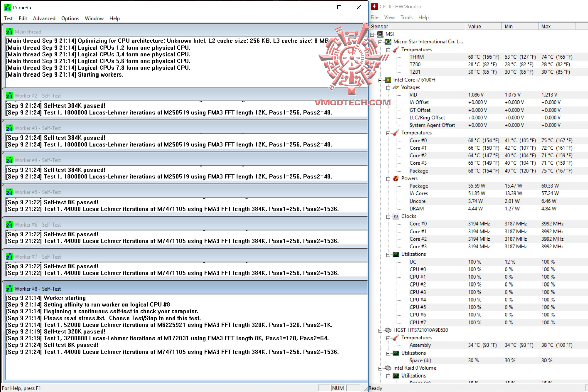Viewport: 588px width, 392px height.
Task: Click the Sensor column header
Action: click(x=417, y=26)
